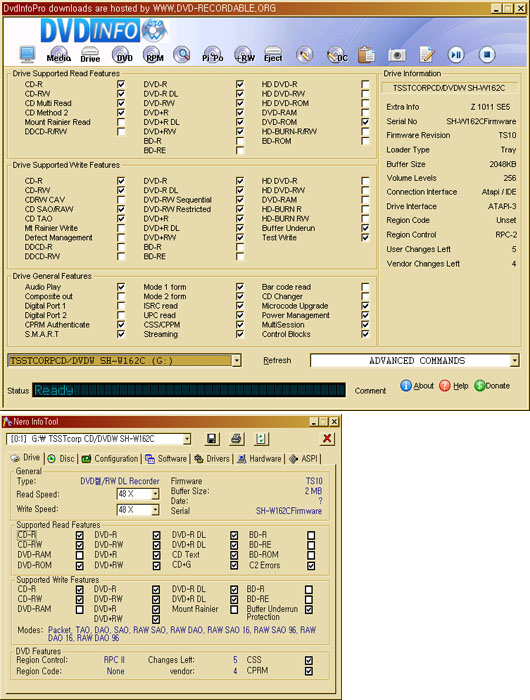Image resolution: width=530 pixels, height=700 pixels.
Task: Toggle Mount Rainier checkbox in Nero InfoTool
Action: (234, 609)
